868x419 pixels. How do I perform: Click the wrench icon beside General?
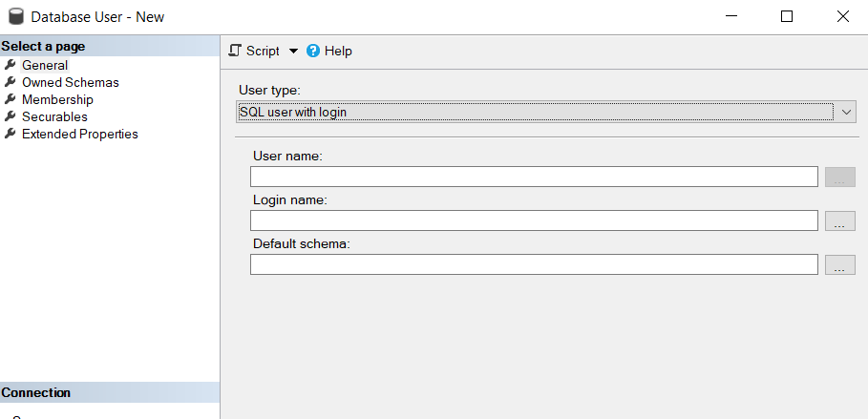(10, 65)
